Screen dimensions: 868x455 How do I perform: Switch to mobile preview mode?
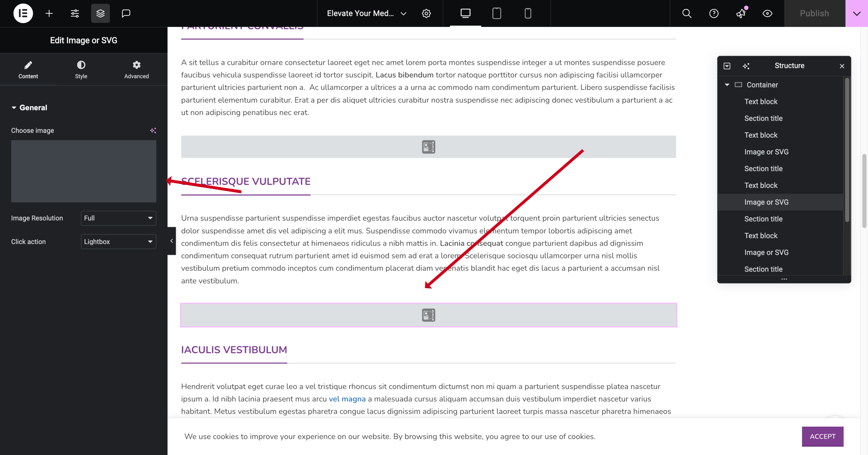click(528, 14)
